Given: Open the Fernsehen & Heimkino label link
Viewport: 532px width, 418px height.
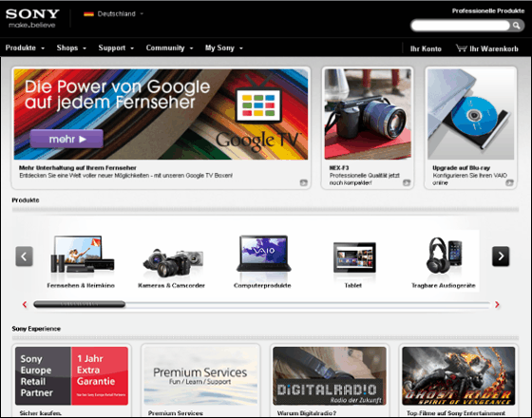Looking at the screenshot, I should [81, 285].
